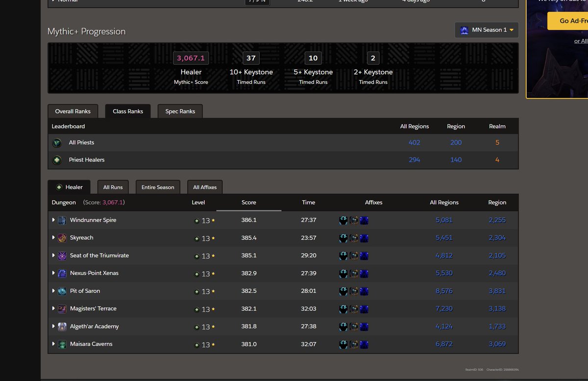Open All Priests realm rank 5

point(497,143)
